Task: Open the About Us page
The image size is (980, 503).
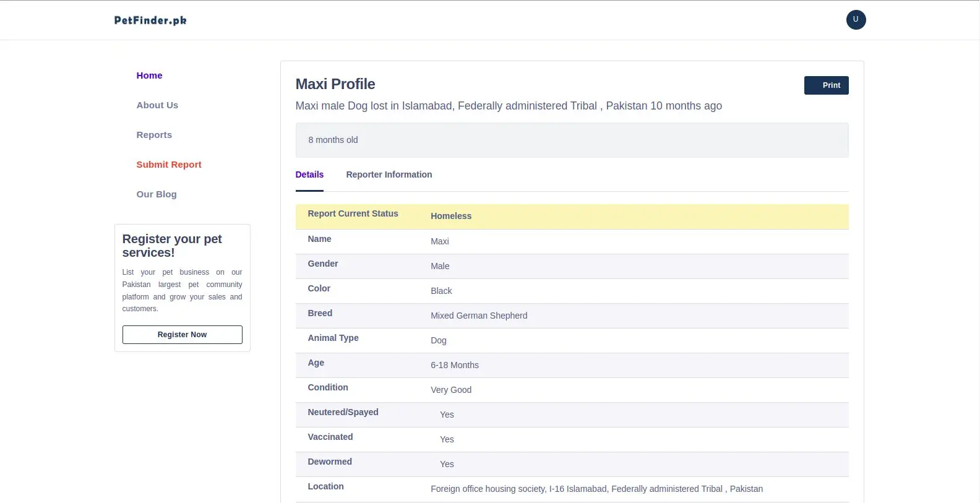Action: 157,105
